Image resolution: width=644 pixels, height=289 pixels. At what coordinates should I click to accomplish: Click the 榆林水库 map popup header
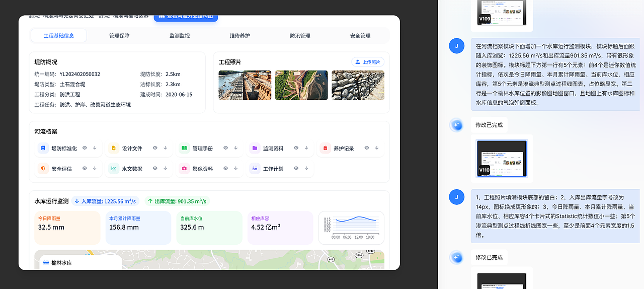click(x=80, y=262)
